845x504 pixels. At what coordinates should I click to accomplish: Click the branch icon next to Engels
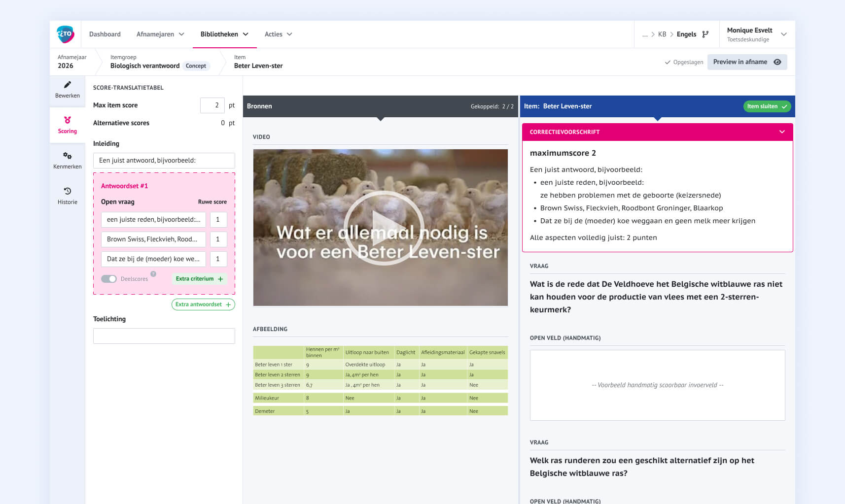click(x=705, y=34)
